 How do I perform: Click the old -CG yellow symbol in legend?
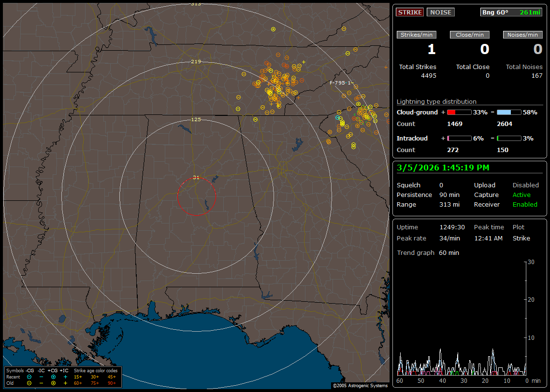pos(29,383)
